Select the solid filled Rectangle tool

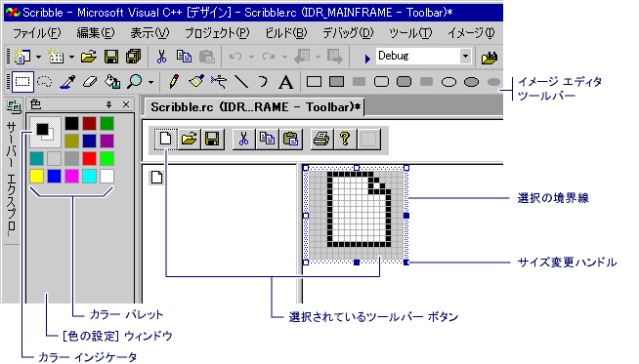[359, 82]
